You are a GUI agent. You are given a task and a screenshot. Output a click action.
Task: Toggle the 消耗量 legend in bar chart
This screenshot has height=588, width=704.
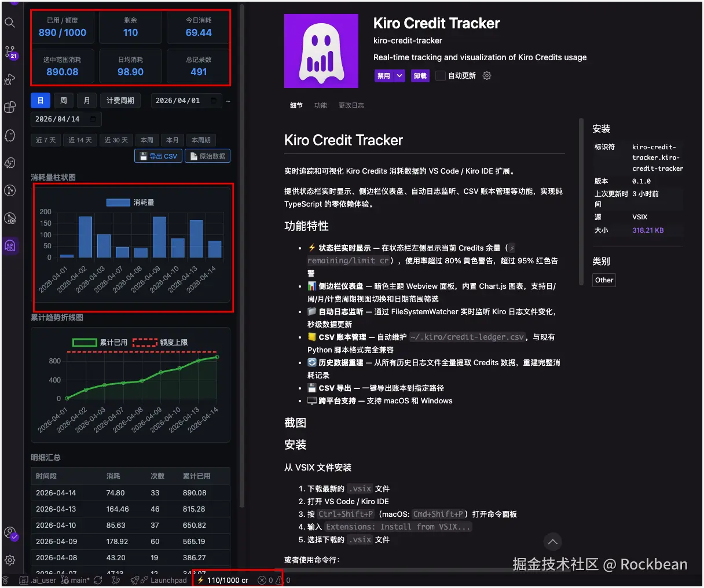click(x=130, y=203)
